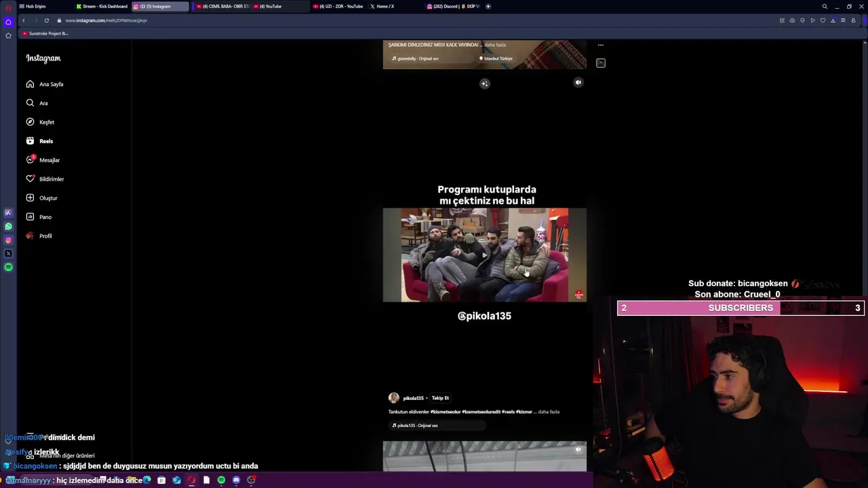This screenshot has height=488, width=868.
Task: Toggle sound with the speaker button
Action: click(x=578, y=83)
